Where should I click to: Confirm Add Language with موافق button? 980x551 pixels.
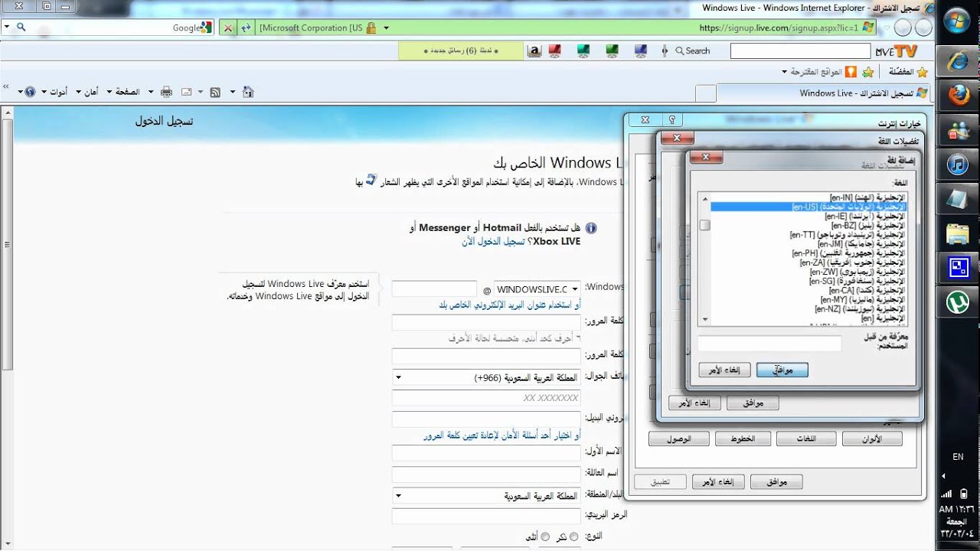pos(782,370)
